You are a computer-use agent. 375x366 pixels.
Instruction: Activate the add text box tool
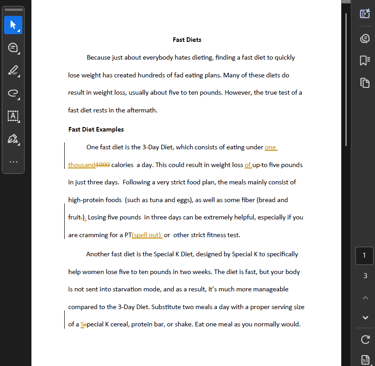(13, 116)
